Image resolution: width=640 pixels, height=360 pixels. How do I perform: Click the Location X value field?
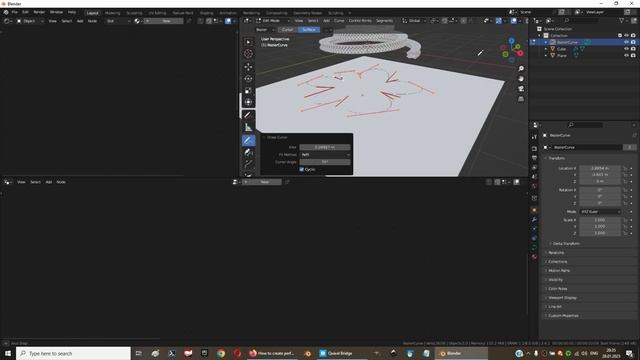click(x=600, y=168)
